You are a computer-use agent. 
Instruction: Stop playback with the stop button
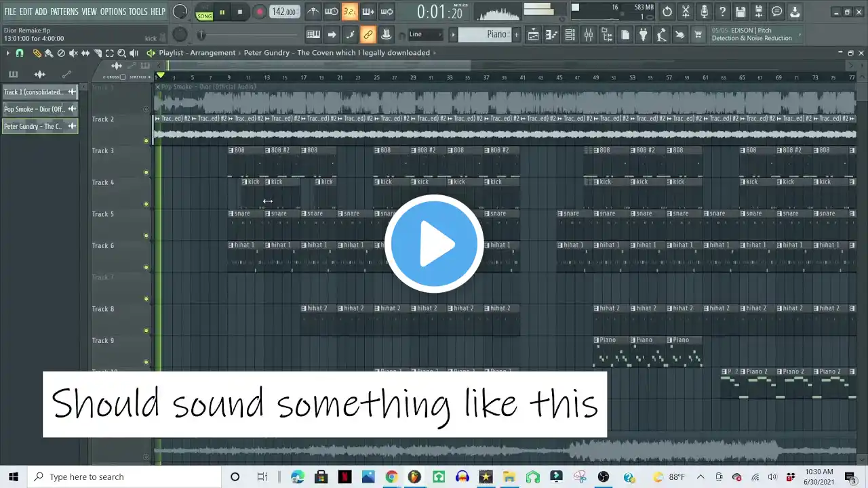pyautogui.click(x=240, y=12)
